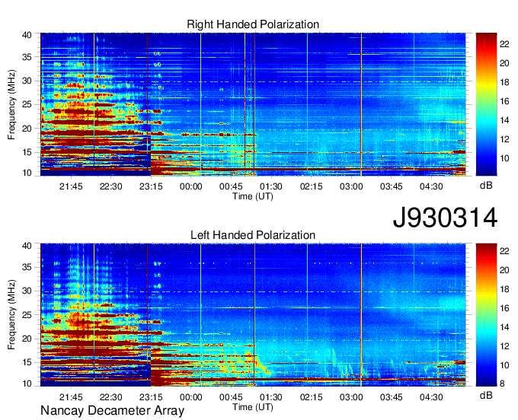518x420 pixels.
Task: Click the "20" frequency tick of upper plot
Action: pyautogui.click(x=27, y=129)
